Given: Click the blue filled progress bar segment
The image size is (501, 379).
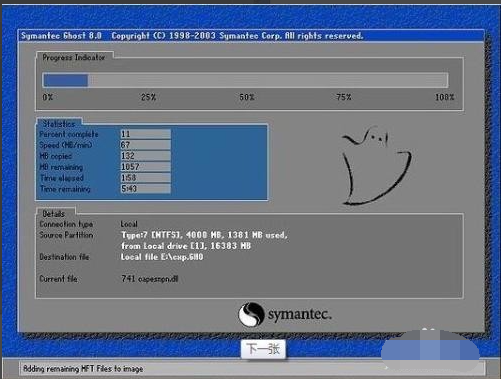Looking at the screenshot, I should click(66, 80).
